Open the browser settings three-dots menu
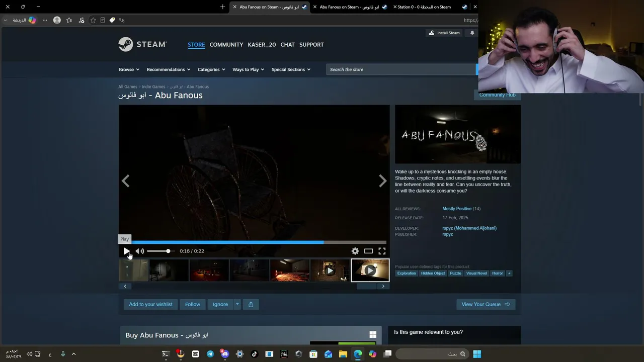Viewport: 644px width, 362px height. click(x=45, y=20)
